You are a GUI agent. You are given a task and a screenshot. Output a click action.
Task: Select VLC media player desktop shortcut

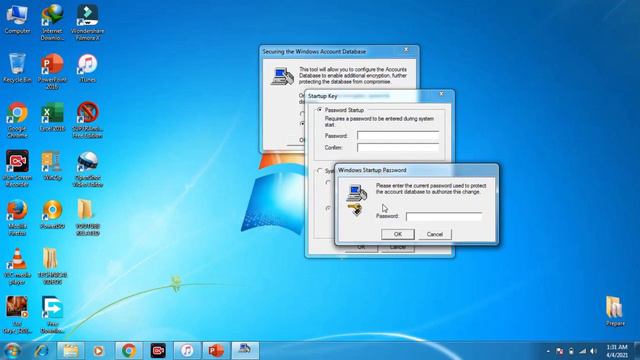(x=17, y=267)
